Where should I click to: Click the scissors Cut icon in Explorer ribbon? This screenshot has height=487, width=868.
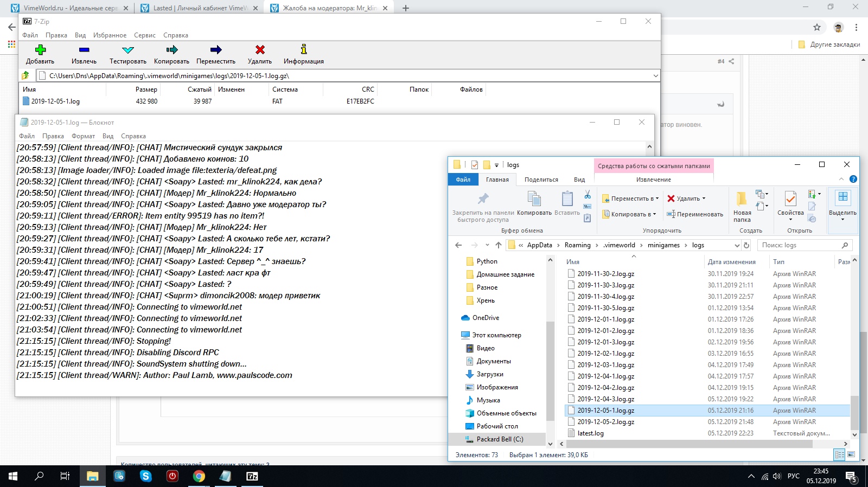click(588, 194)
